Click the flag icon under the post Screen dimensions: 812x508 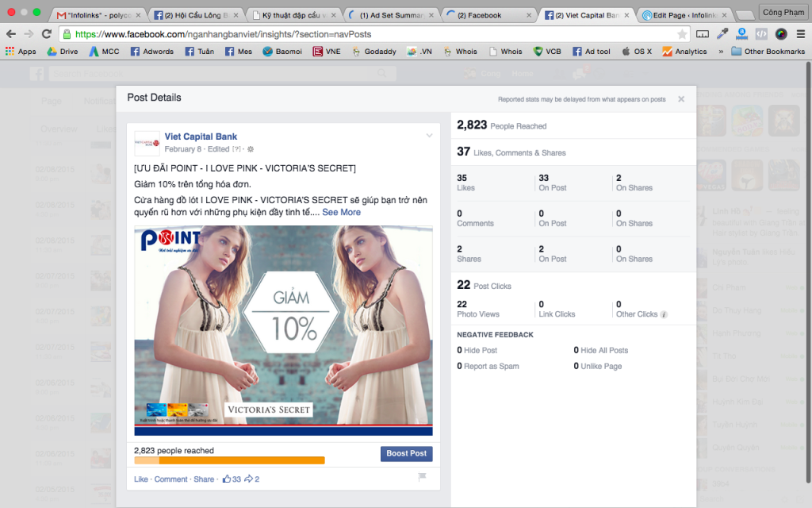tap(422, 476)
